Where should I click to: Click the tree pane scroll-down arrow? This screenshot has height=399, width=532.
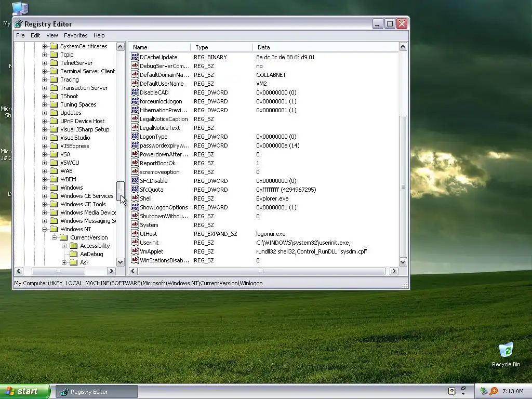tap(121, 262)
